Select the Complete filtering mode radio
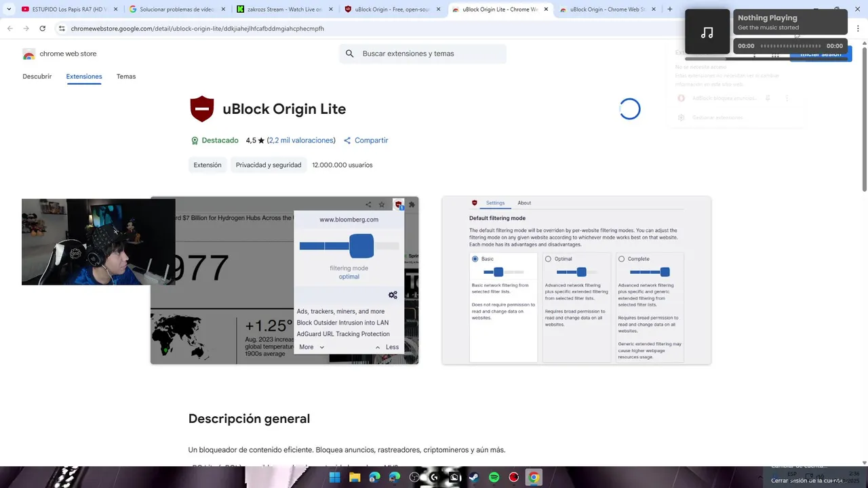Screen dimensions: 868x488 click(x=621, y=259)
